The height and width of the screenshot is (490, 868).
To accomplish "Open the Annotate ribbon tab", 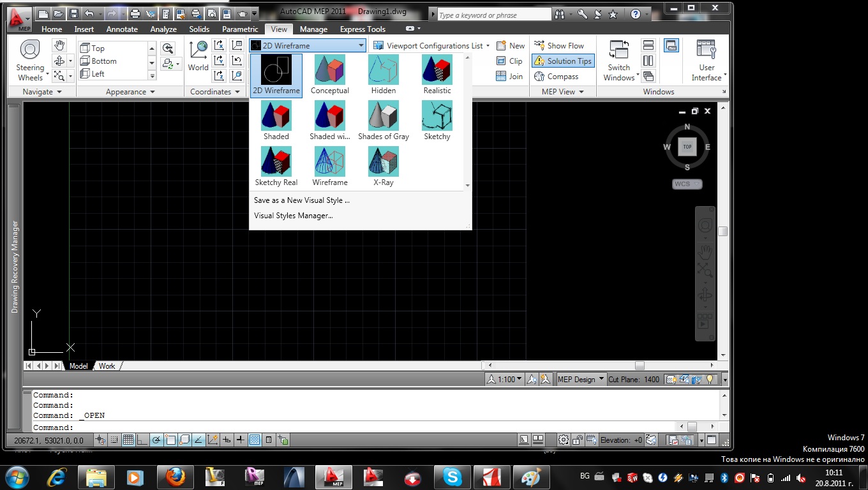I will 122,29.
